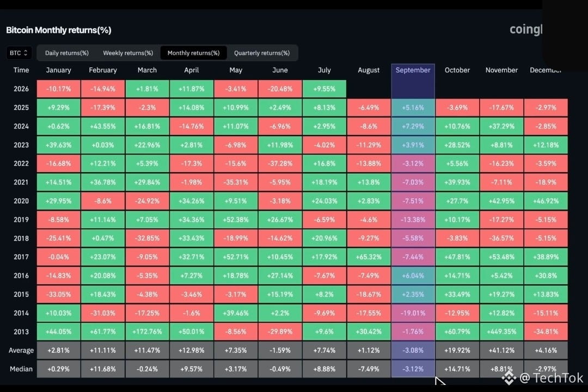Click the +11.68% Median cell for February
This screenshot has width=588, height=392.
(x=103, y=369)
